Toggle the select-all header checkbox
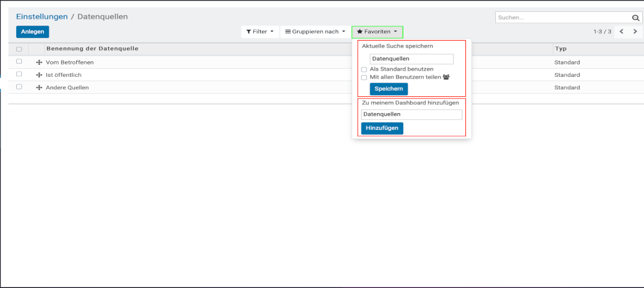This screenshot has width=644, height=288. tap(19, 49)
